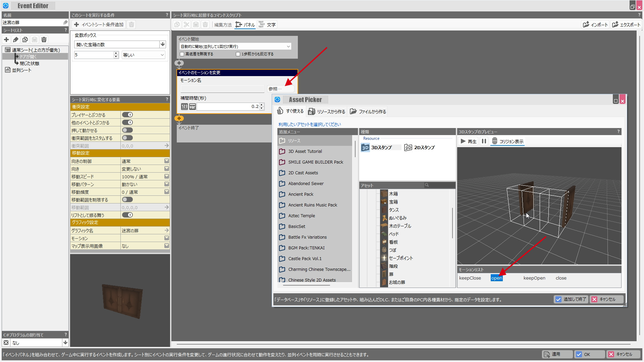Click the OK button in Event Editor
Screen dimensions: 644x362
pyautogui.click(x=590, y=354)
